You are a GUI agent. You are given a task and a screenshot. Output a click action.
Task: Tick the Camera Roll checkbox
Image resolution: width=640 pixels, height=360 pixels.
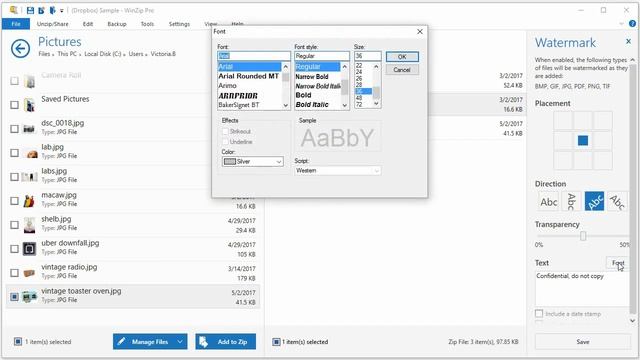point(14,81)
